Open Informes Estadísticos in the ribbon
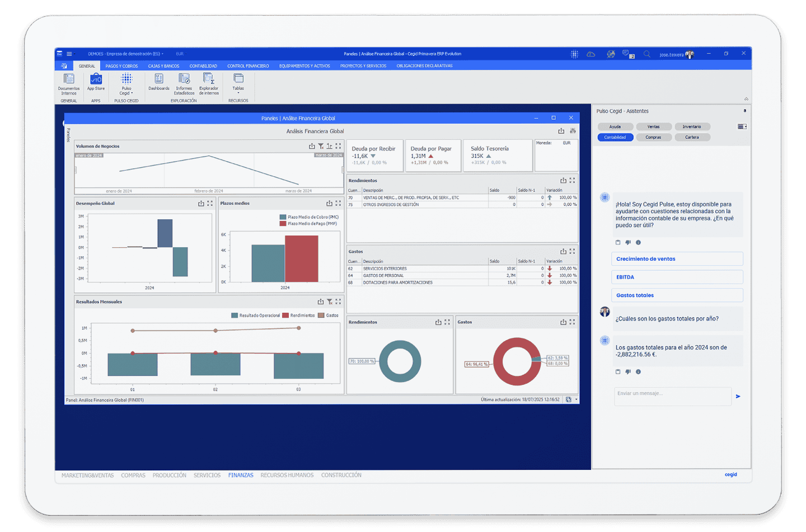Screen dimensions: 806x532 pos(184,83)
